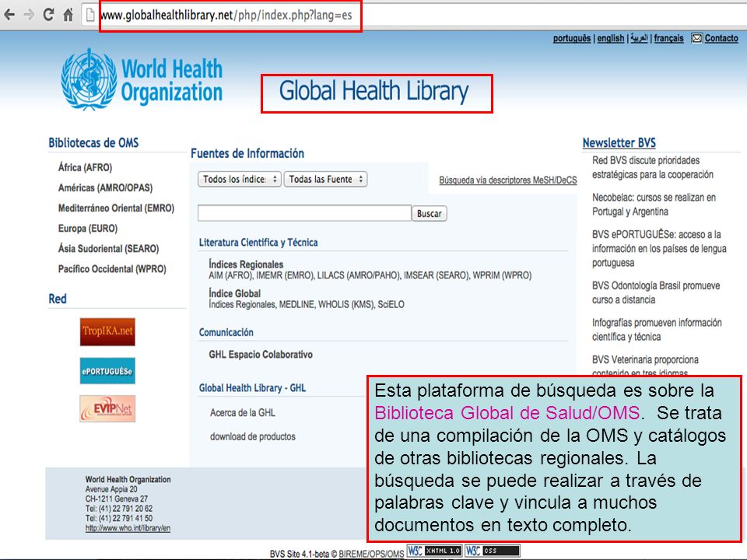Click the 'Comunicación' section heading
The width and height of the screenshot is (747, 560).
coord(226,332)
